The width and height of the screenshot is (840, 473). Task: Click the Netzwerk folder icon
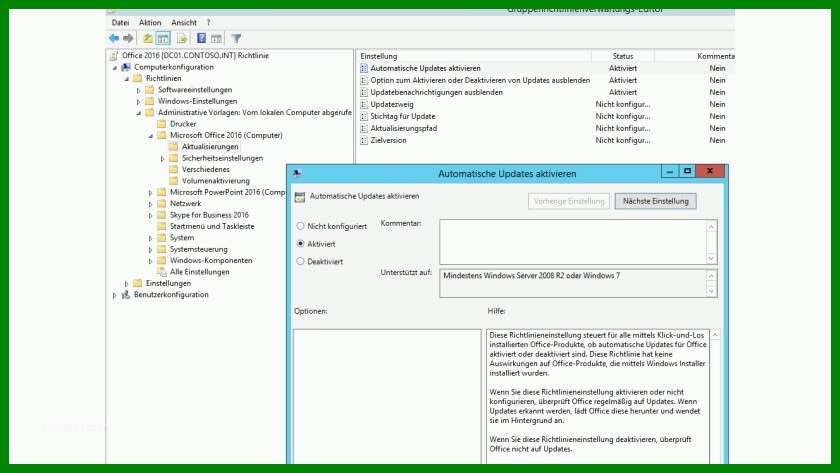tap(161, 204)
